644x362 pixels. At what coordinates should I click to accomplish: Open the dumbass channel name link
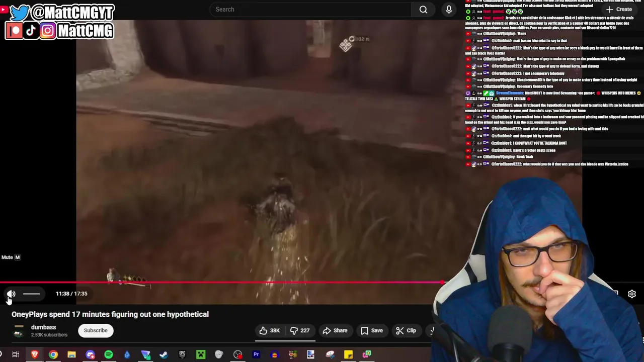43,327
